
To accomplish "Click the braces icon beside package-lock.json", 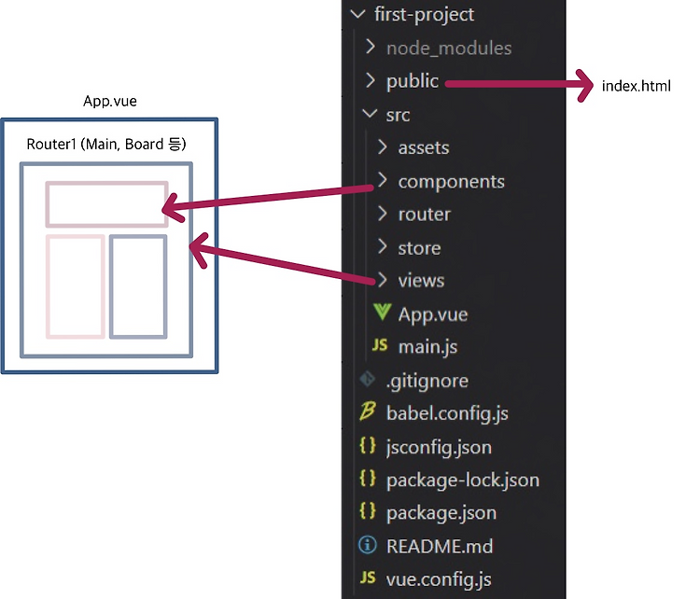I will pyautogui.click(x=368, y=479).
